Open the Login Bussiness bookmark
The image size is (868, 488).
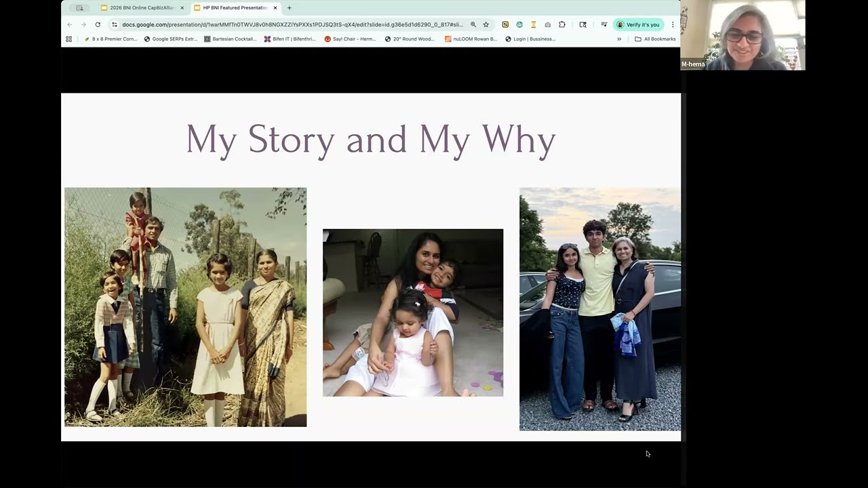(530, 39)
